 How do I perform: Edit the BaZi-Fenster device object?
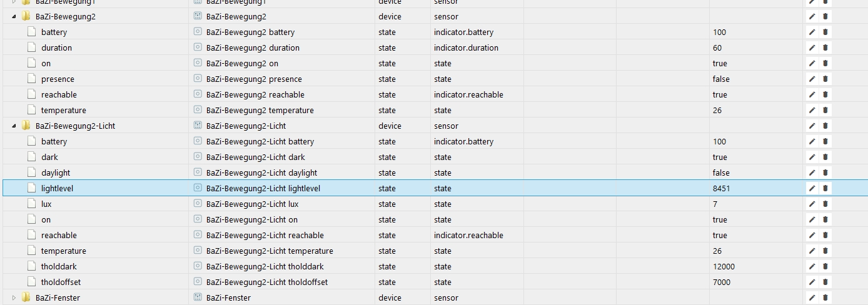click(812, 297)
